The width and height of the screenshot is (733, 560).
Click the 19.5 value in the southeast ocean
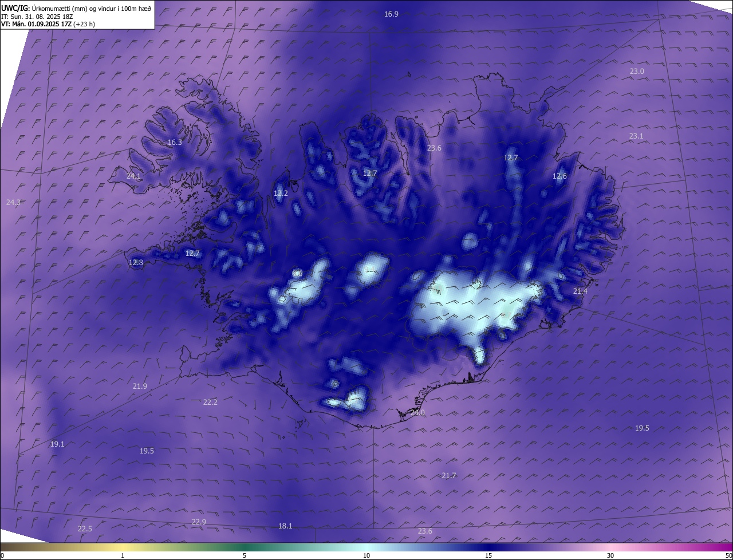pyautogui.click(x=642, y=428)
